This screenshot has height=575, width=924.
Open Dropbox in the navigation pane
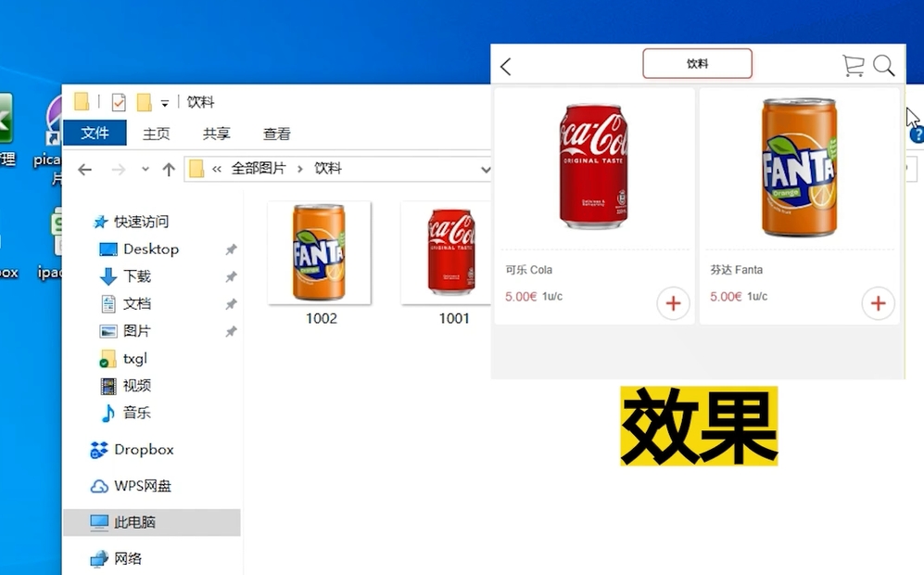[x=144, y=450]
